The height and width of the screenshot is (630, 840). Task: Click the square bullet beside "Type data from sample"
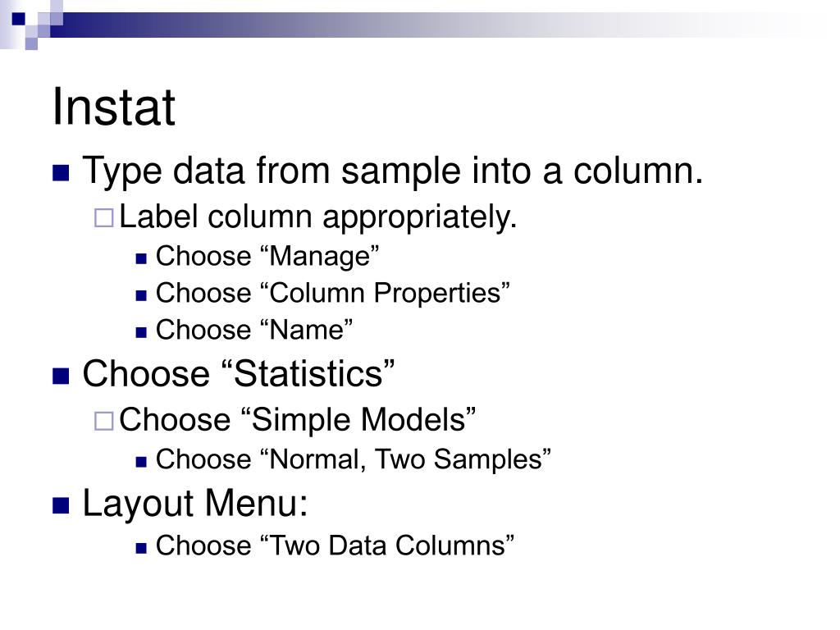pyautogui.click(x=61, y=173)
